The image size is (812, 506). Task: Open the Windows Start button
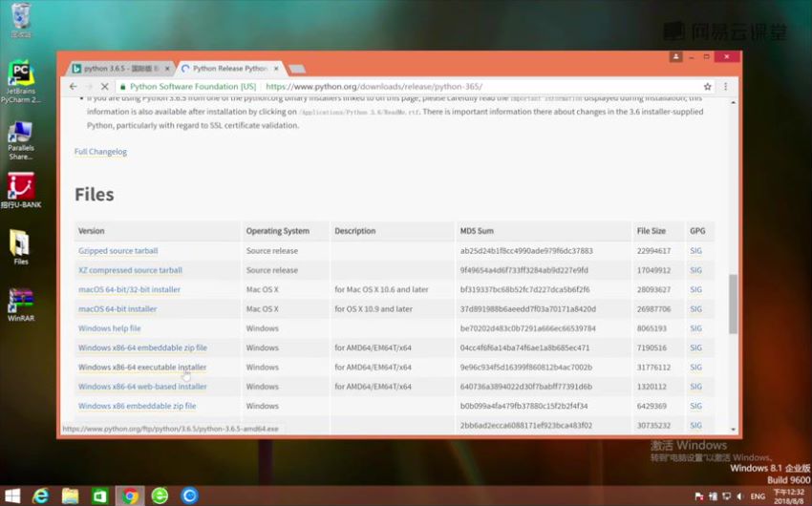point(11,495)
